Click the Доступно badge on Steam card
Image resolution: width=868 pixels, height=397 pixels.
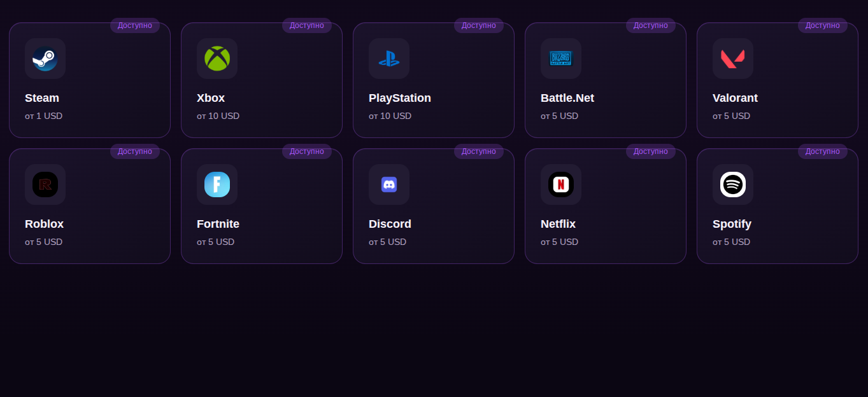(x=135, y=25)
